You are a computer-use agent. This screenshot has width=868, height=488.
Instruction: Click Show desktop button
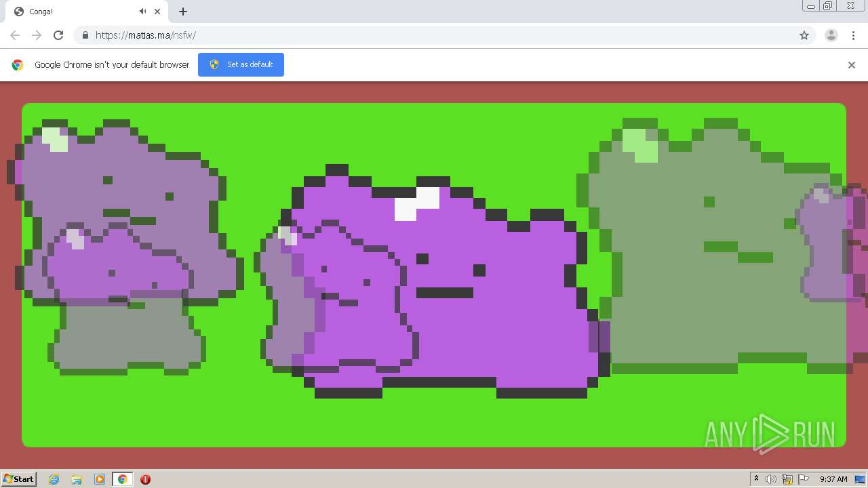pos(861,479)
